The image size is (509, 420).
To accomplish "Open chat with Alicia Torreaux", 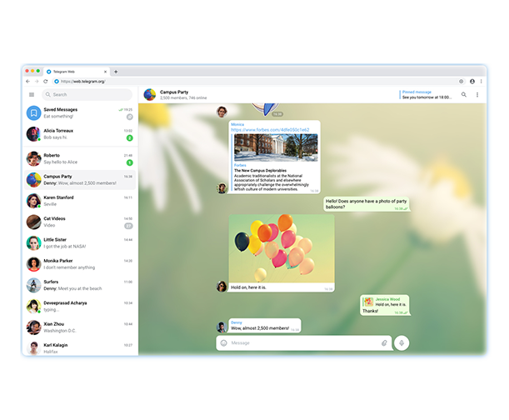I will pos(80,134).
